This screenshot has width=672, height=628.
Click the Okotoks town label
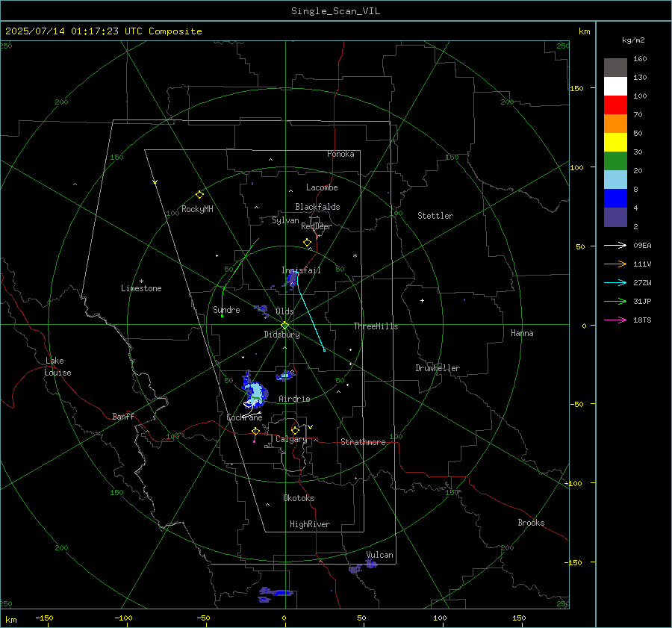(299, 498)
